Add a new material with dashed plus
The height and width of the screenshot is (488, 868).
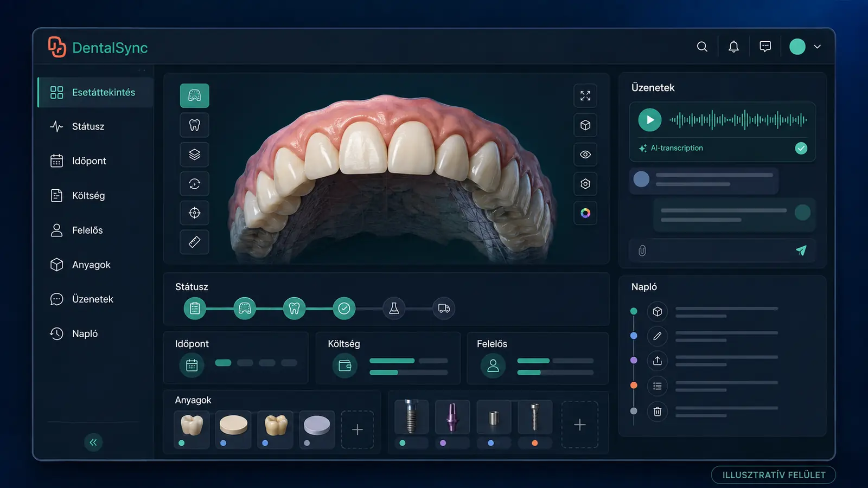pyautogui.click(x=357, y=429)
